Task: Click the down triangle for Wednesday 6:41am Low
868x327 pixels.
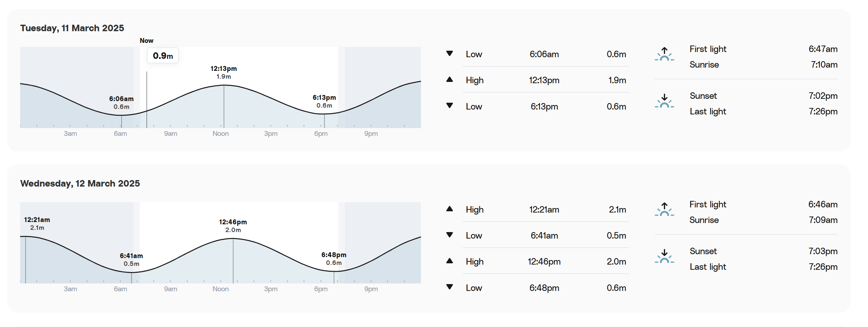Action: click(449, 235)
